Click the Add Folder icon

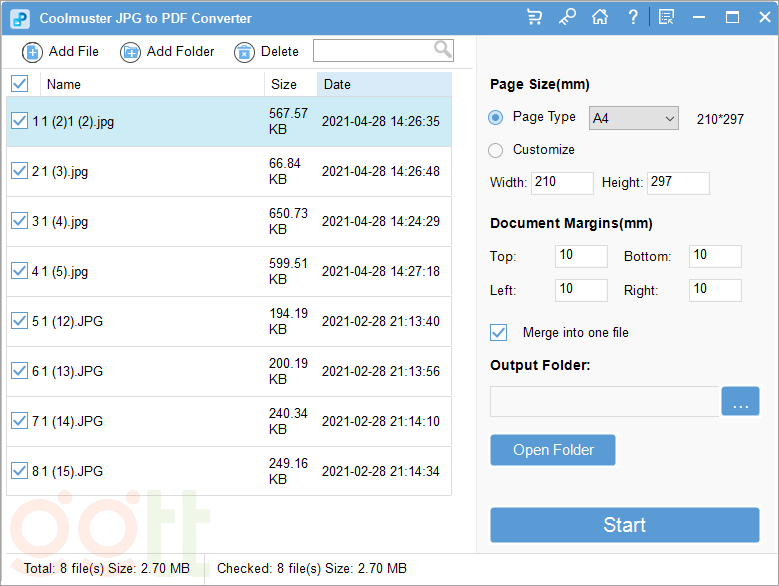click(x=130, y=52)
